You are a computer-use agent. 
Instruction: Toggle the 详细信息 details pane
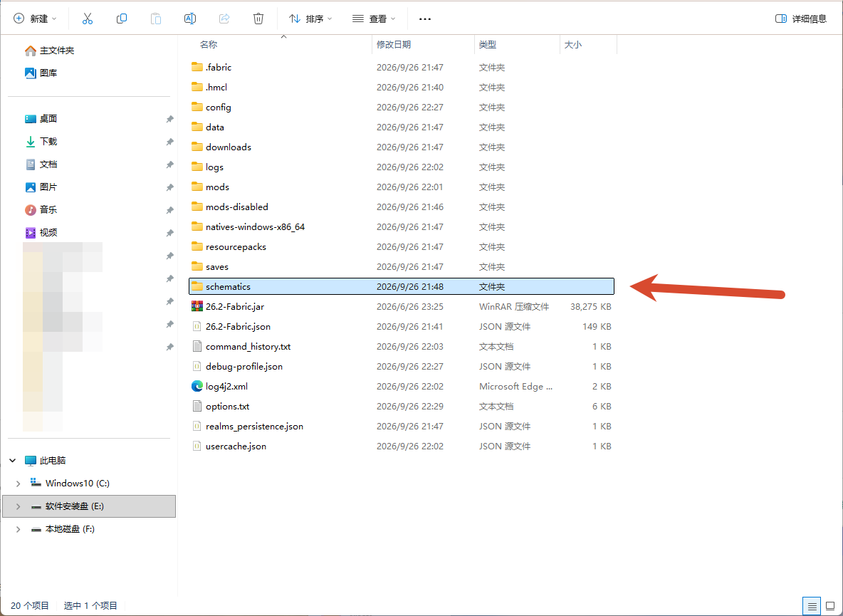click(x=800, y=19)
